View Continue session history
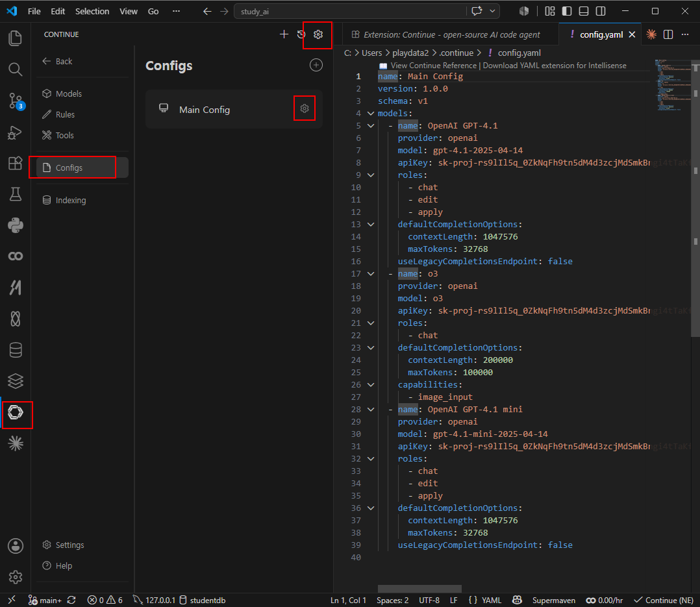Viewport: 700px width, 607px height. pyautogui.click(x=301, y=34)
